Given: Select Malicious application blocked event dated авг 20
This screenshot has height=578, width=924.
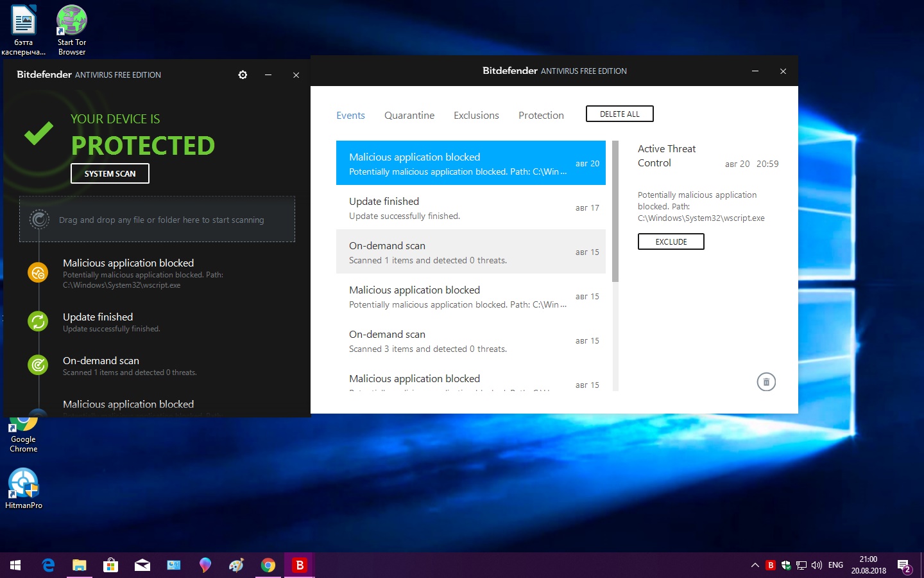Looking at the screenshot, I should click(x=471, y=163).
